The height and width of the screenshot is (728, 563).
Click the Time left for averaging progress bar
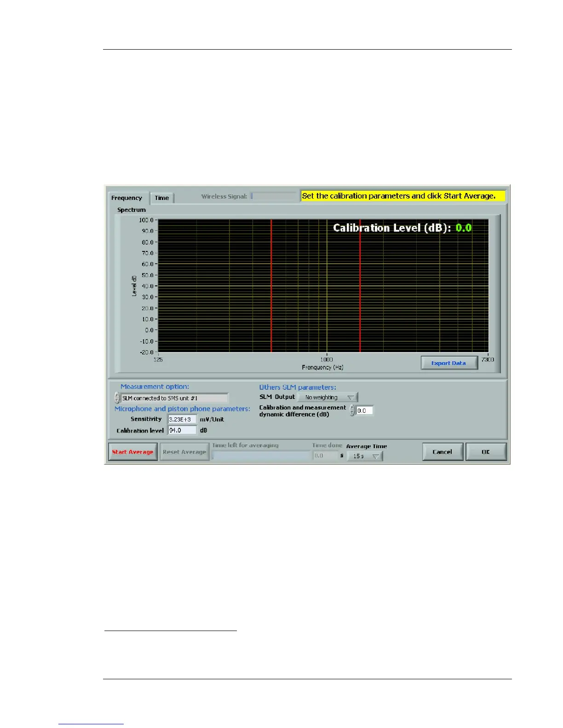(x=261, y=456)
